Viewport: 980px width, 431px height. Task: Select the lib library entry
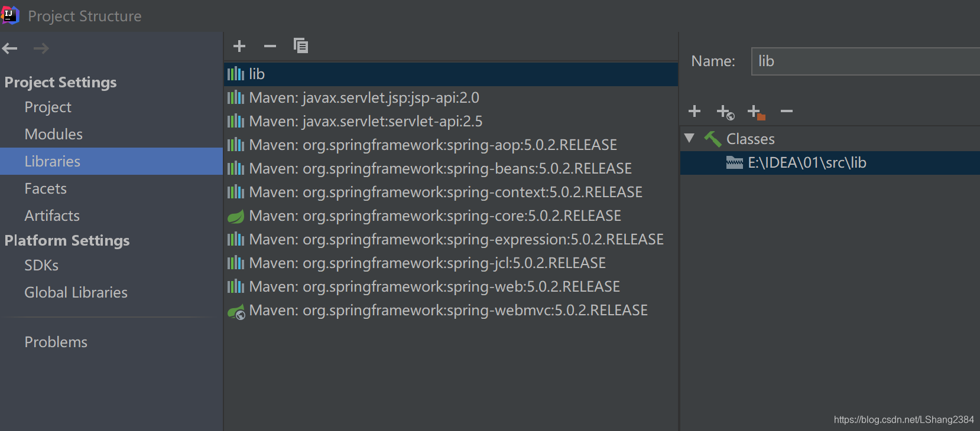(451, 74)
